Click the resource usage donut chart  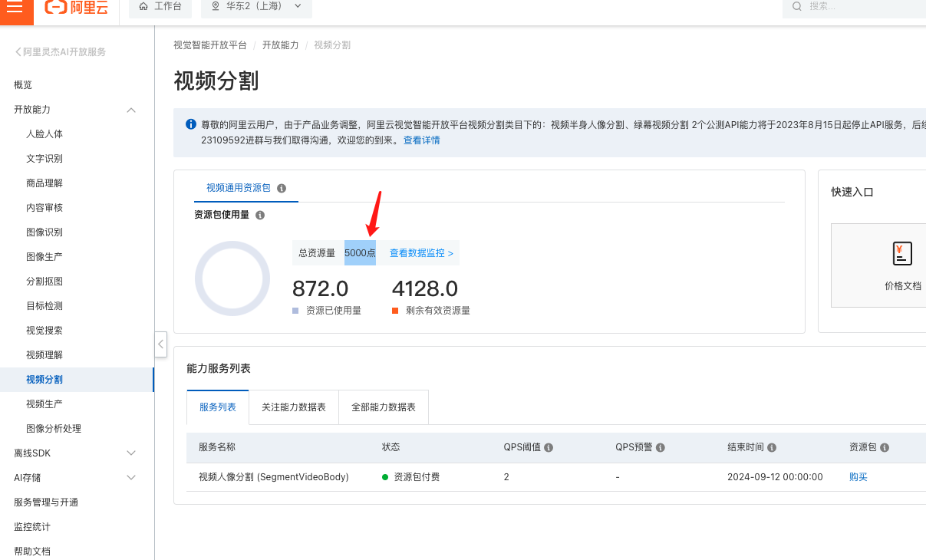(x=232, y=278)
